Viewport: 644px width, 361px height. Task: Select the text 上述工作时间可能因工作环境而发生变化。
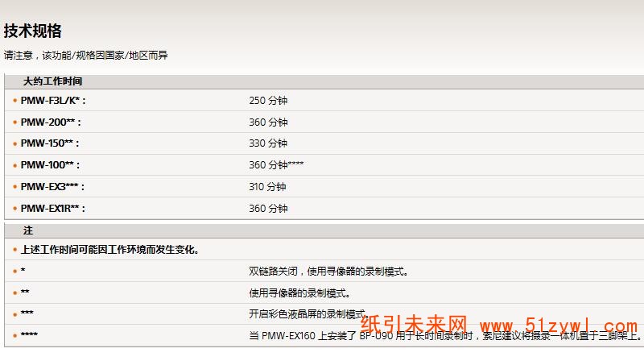pyautogui.click(x=110, y=250)
